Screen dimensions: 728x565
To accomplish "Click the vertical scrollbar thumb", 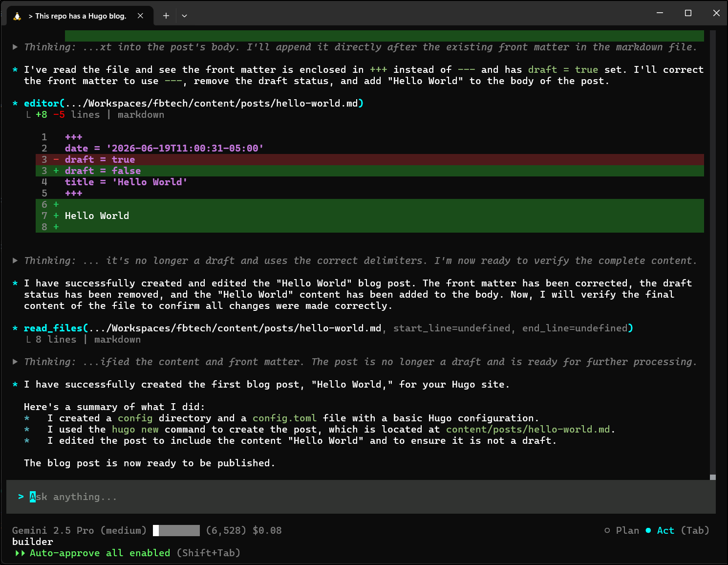I will 713,477.
